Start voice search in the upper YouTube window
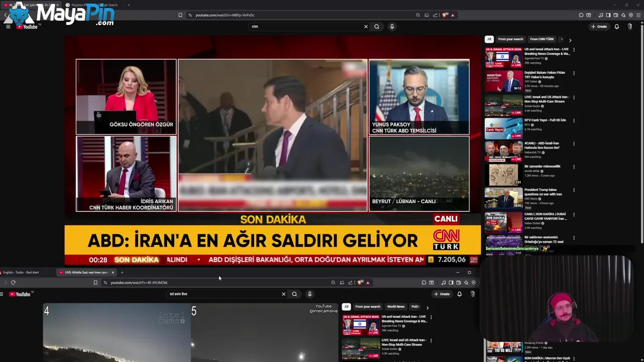The height and width of the screenshot is (362, 644). click(x=392, y=27)
